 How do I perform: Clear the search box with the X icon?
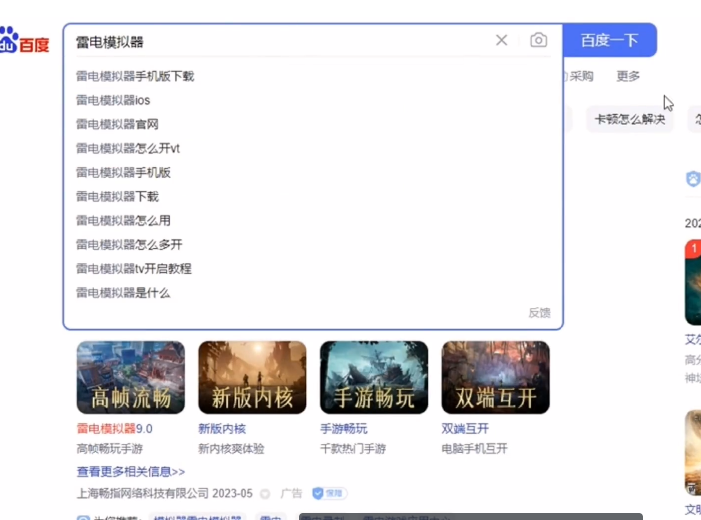501,40
